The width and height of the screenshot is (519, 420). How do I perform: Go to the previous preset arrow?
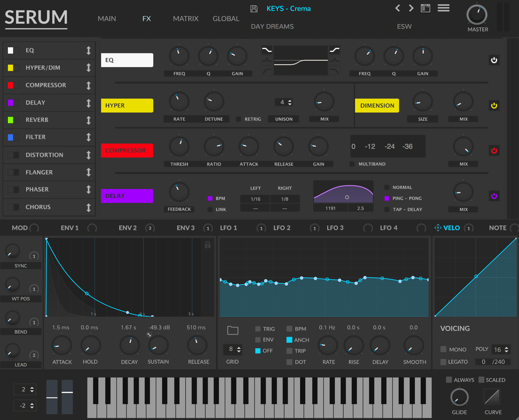[x=397, y=8]
